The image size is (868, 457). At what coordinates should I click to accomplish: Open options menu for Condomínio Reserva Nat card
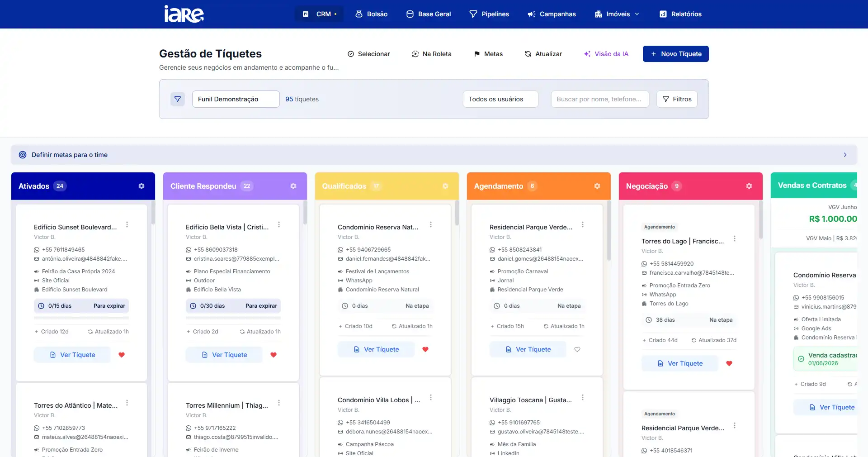pos(431,224)
